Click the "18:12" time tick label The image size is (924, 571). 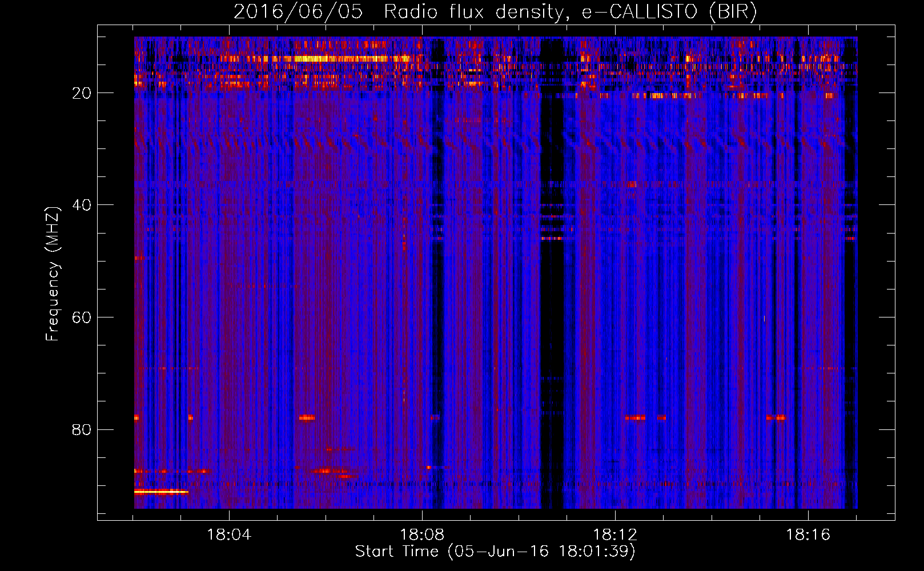click(x=615, y=534)
